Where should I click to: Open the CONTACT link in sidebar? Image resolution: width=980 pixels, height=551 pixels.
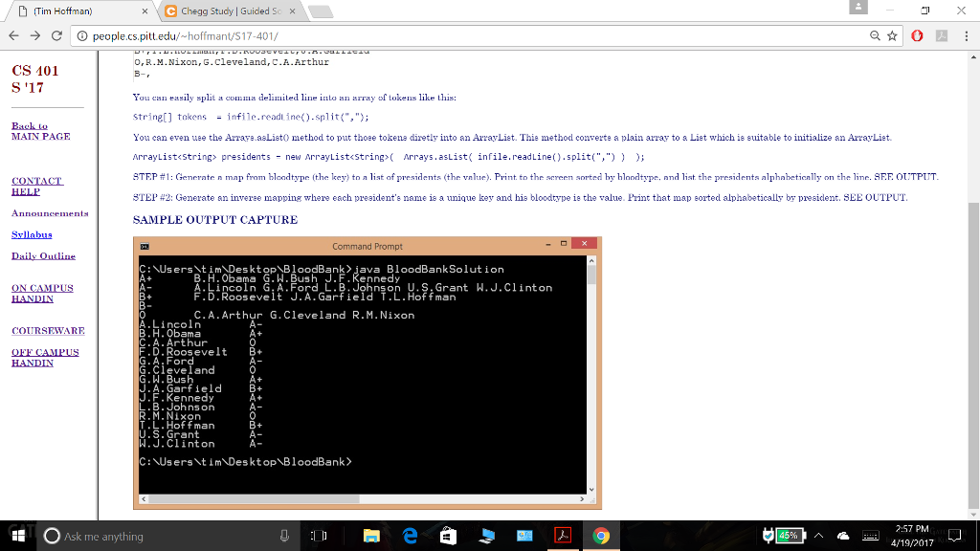(x=36, y=180)
